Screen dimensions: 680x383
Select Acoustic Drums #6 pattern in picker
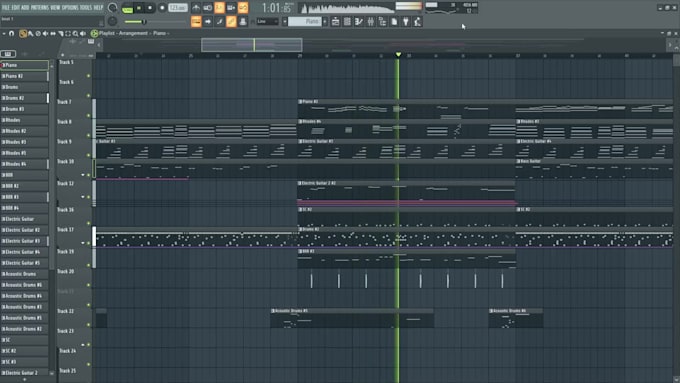pyautogui.click(x=24, y=285)
